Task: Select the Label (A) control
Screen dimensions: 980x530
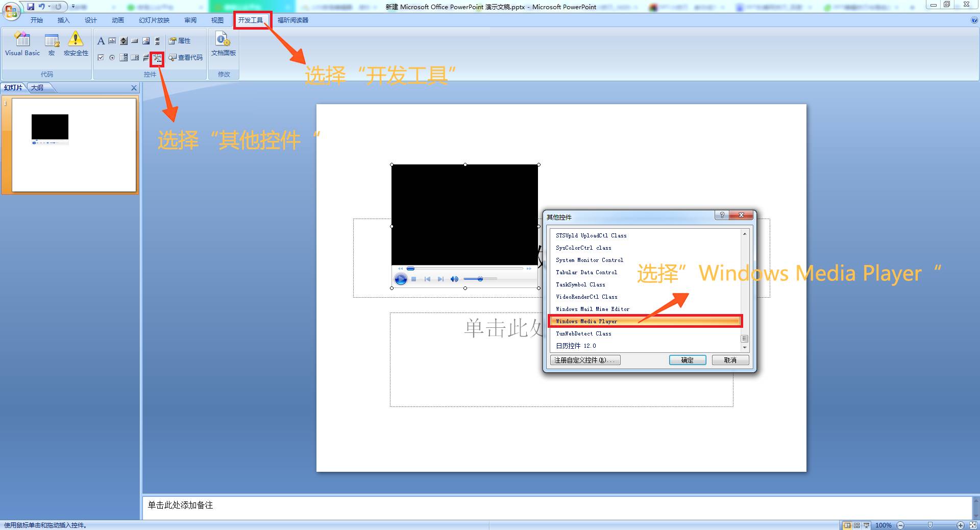Action: [x=101, y=41]
